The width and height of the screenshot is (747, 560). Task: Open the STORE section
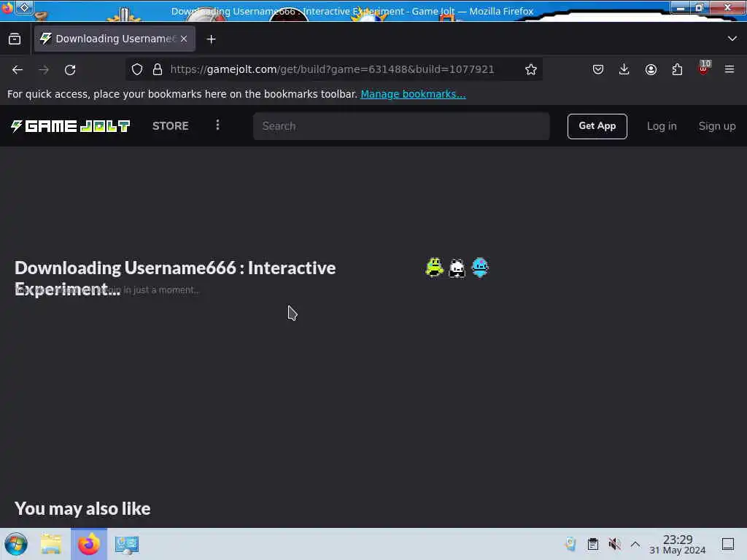click(x=171, y=126)
